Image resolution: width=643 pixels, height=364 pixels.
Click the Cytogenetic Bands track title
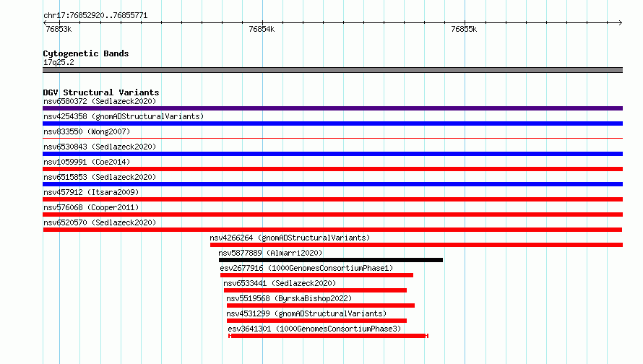coord(86,53)
